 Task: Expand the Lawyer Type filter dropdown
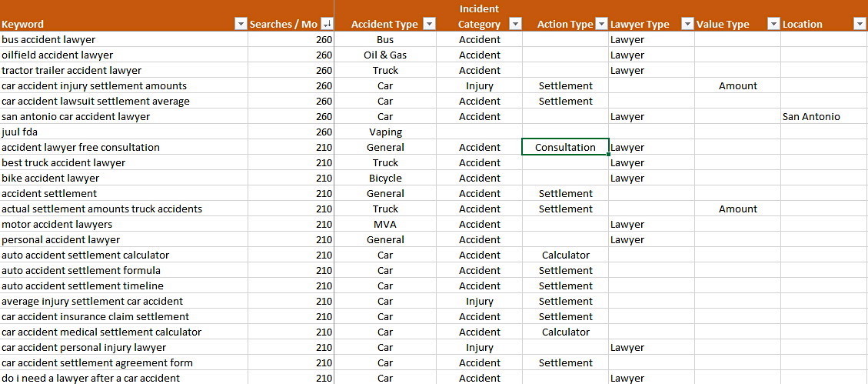click(x=687, y=24)
